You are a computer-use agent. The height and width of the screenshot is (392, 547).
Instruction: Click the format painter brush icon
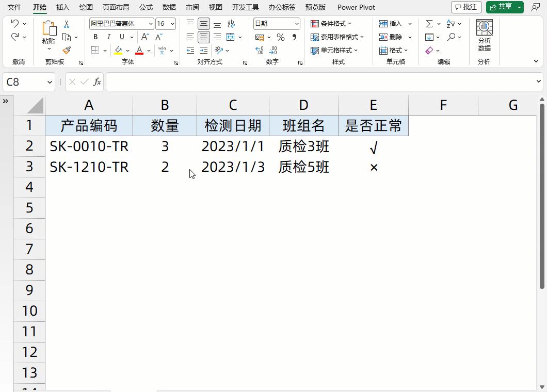(66, 50)
